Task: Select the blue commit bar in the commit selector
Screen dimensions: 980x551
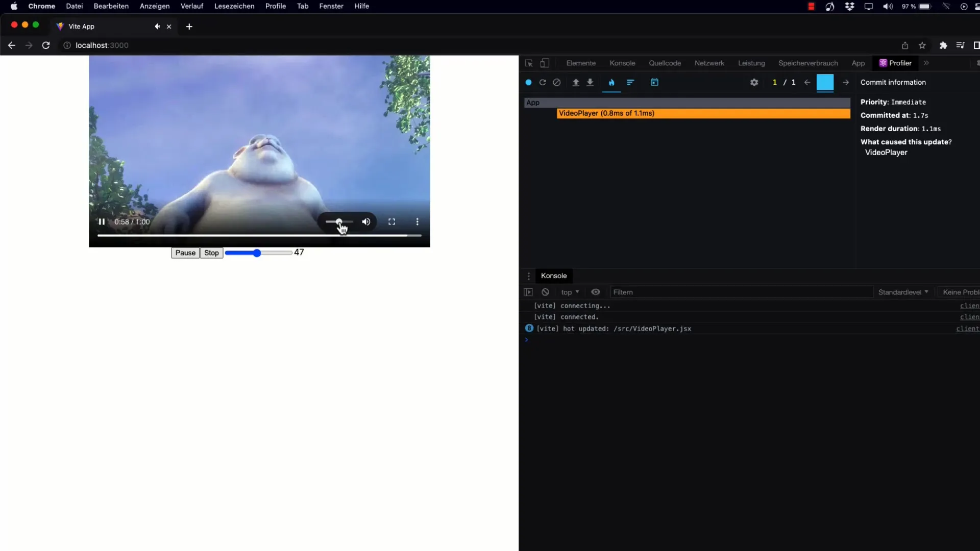Action: pyautogui.click(x=825, y=82)
